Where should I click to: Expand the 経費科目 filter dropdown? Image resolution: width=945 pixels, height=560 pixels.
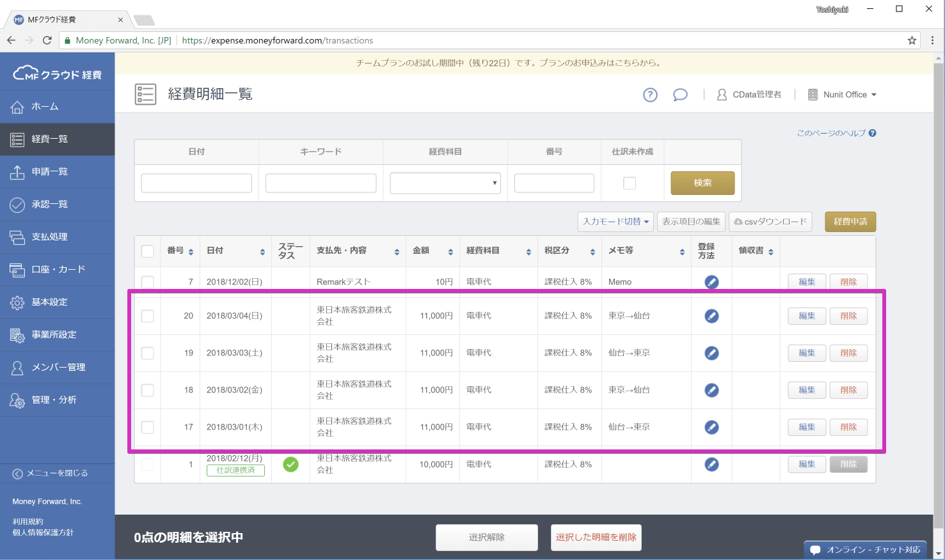(445, 183)
